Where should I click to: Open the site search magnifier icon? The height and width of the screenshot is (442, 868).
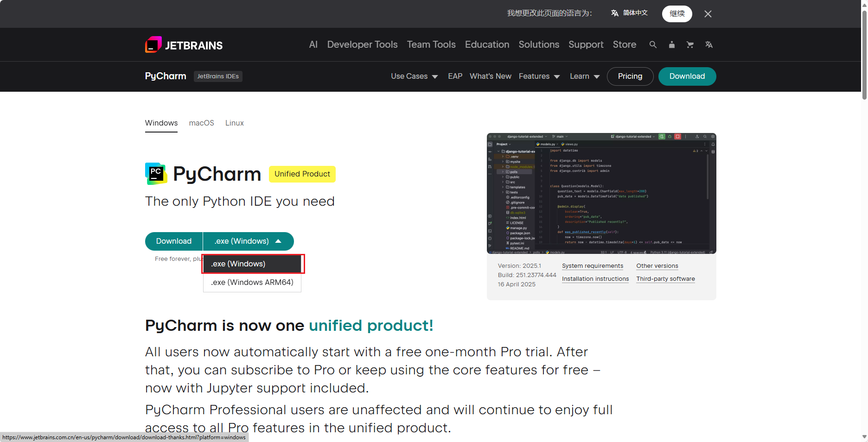[x=653, y=44]
